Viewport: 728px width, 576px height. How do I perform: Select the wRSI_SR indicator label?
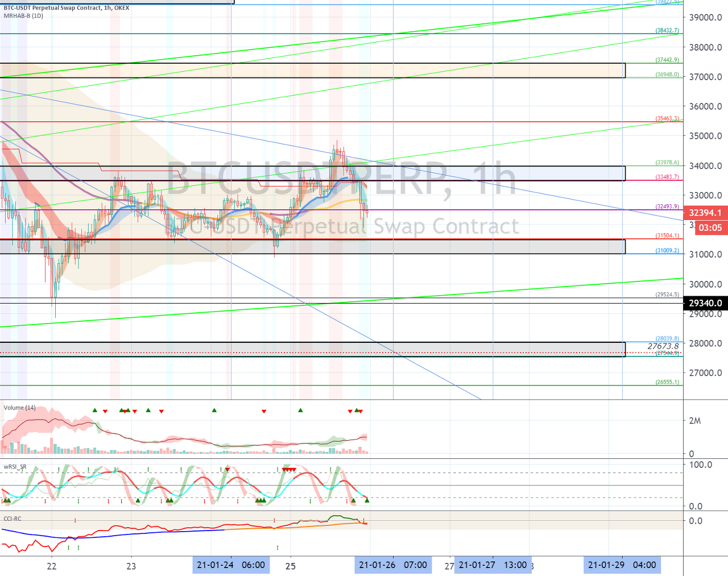[x=15, y=467]
